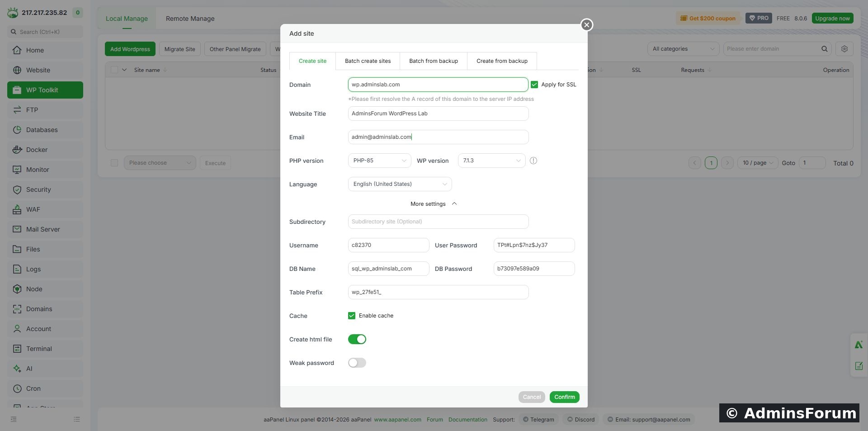Open the All categories dropdown
The image size is (868, 431).
(684, 49)
